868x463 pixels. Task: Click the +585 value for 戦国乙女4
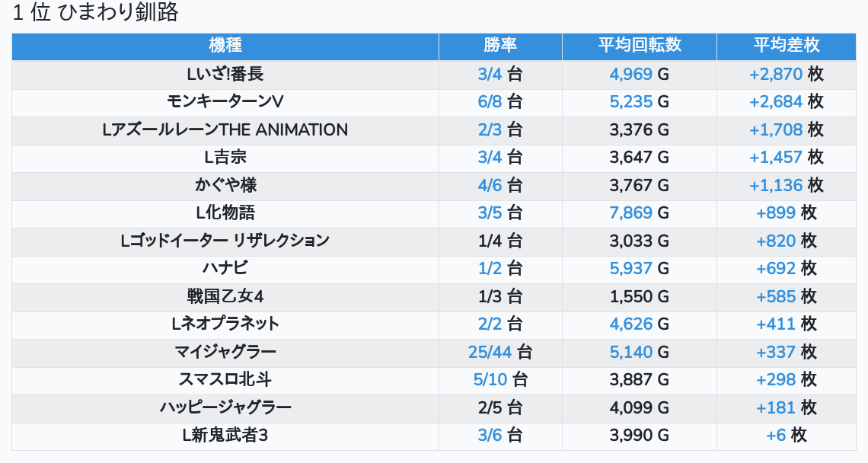click(x=776, y=296)
